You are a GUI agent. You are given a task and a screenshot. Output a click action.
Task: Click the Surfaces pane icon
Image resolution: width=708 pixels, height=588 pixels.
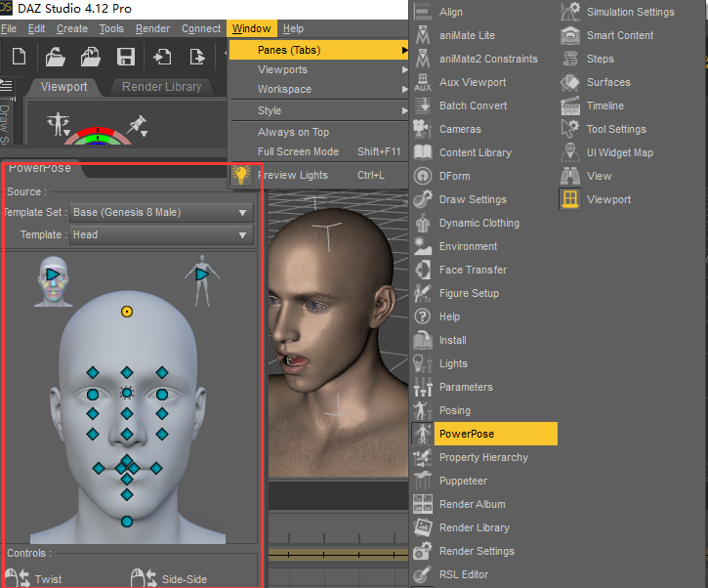(x=570, y=82)
